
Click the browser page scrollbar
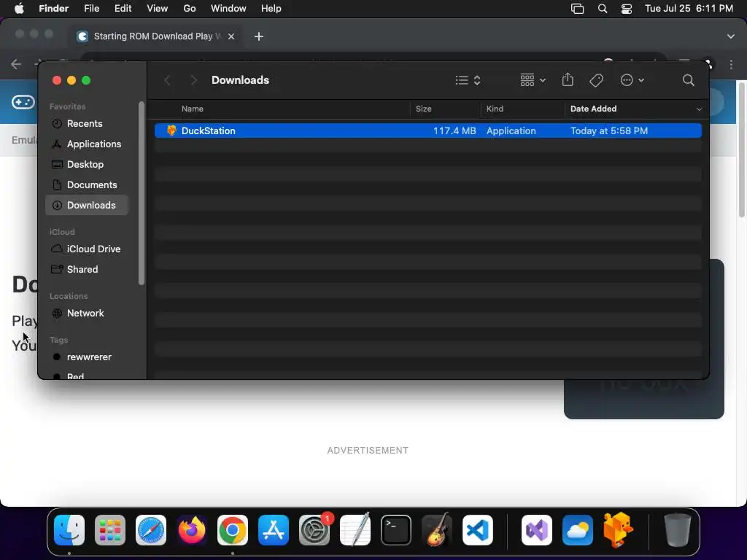pyautogui.click(x=742, y=149)
